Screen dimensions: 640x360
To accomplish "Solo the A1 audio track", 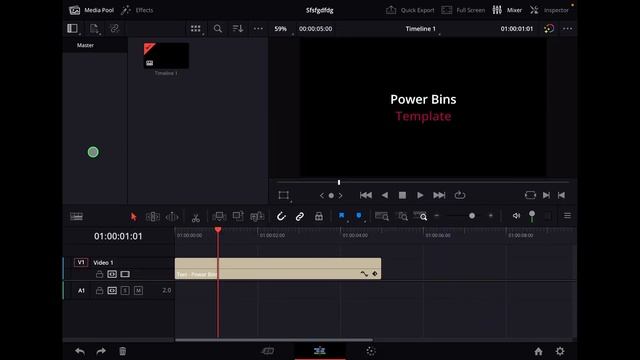I will (x=125, y=291).
